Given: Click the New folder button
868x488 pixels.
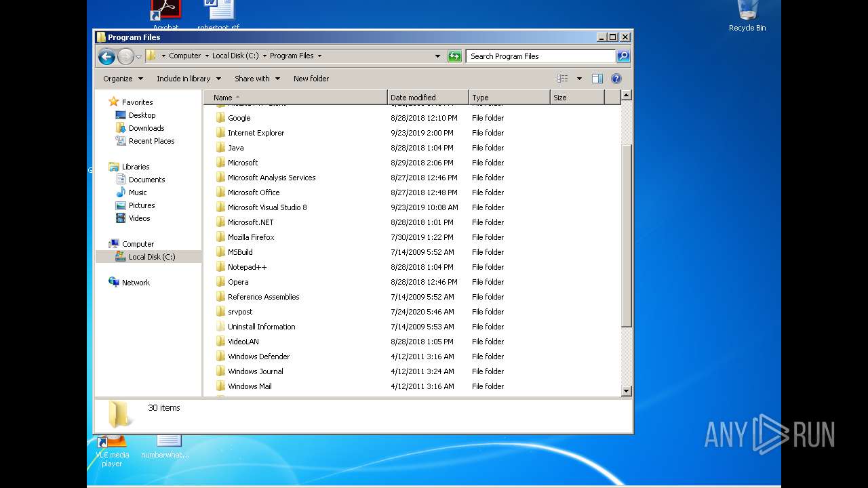Looking at the screenshot, I should click(311, 79).
